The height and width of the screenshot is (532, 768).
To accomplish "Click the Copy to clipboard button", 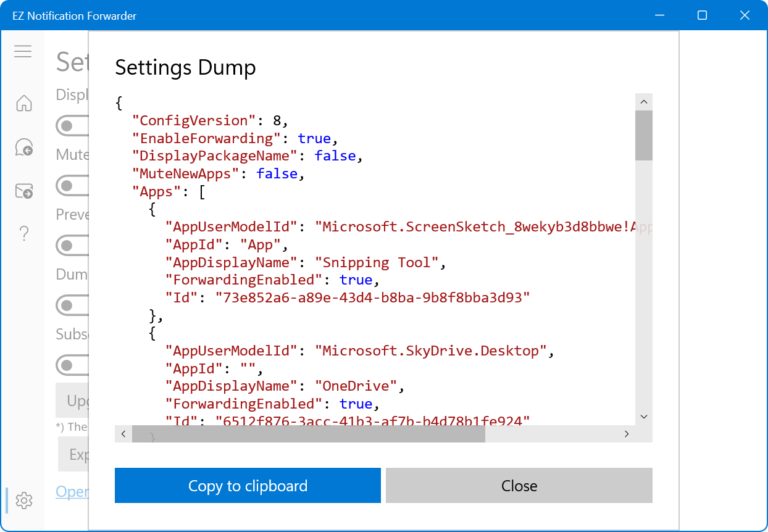I will click(x=248, y=486).
